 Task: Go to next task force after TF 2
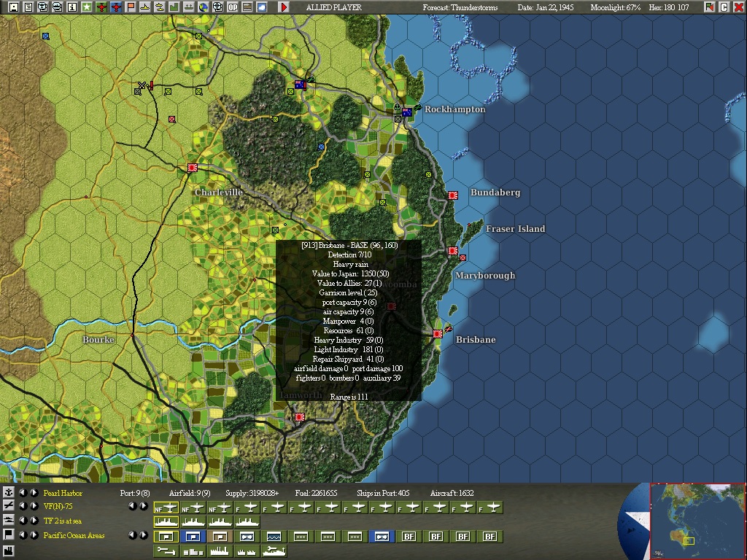pyautogui.click(x=34, y=521)
